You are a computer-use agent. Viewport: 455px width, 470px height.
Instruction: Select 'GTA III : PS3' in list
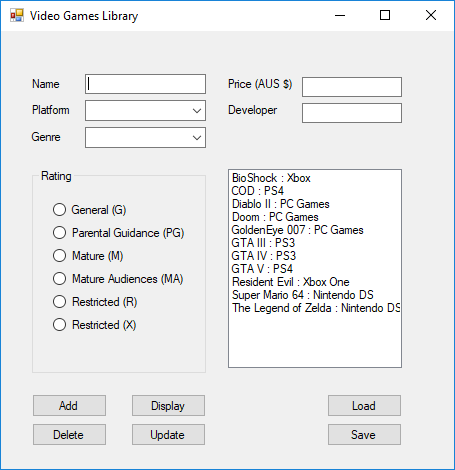tap(315, 243)
